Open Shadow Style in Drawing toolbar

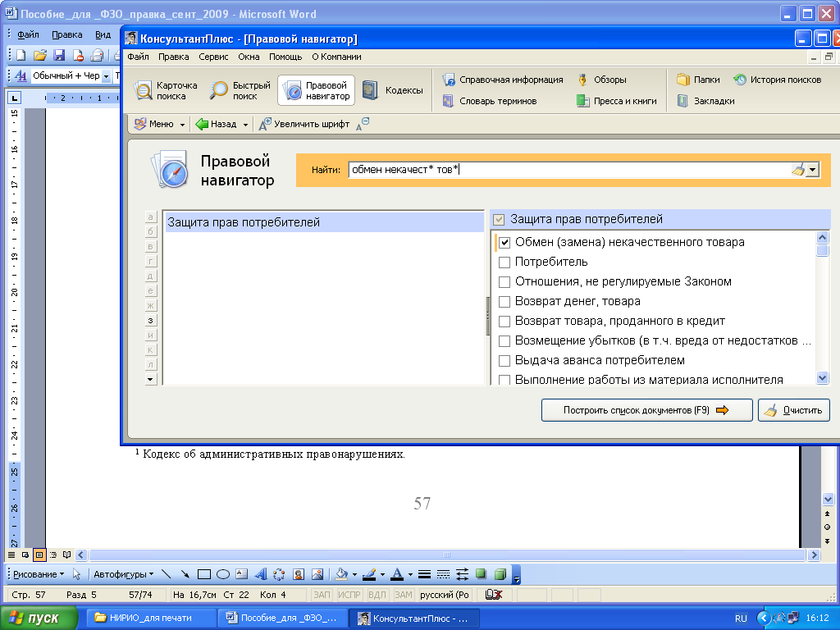pyautogui.click(x=481, y=574)
